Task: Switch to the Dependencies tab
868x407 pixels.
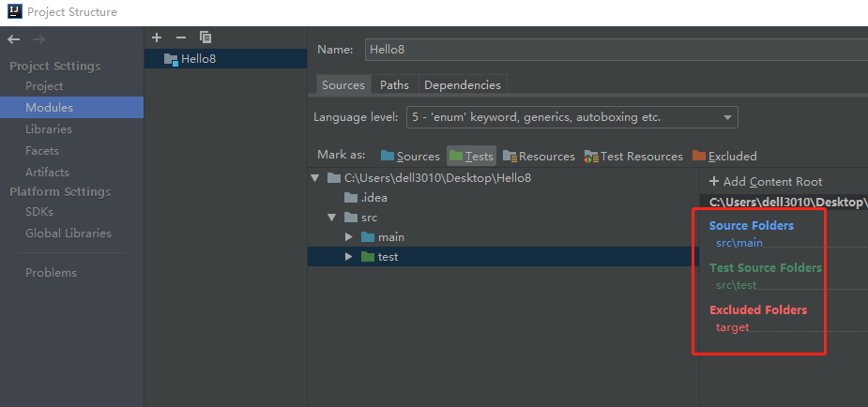Action: click(463, 85)
